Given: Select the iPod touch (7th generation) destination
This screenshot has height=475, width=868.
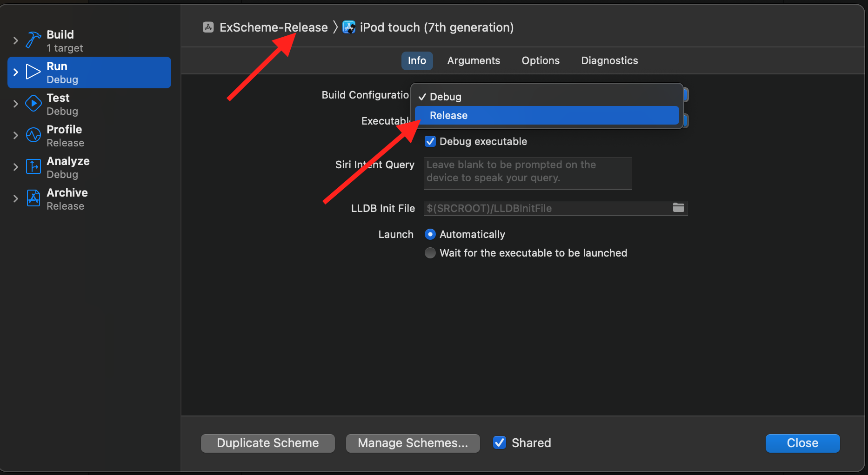Looking at the screenshot, I should (x=437, y=27).
